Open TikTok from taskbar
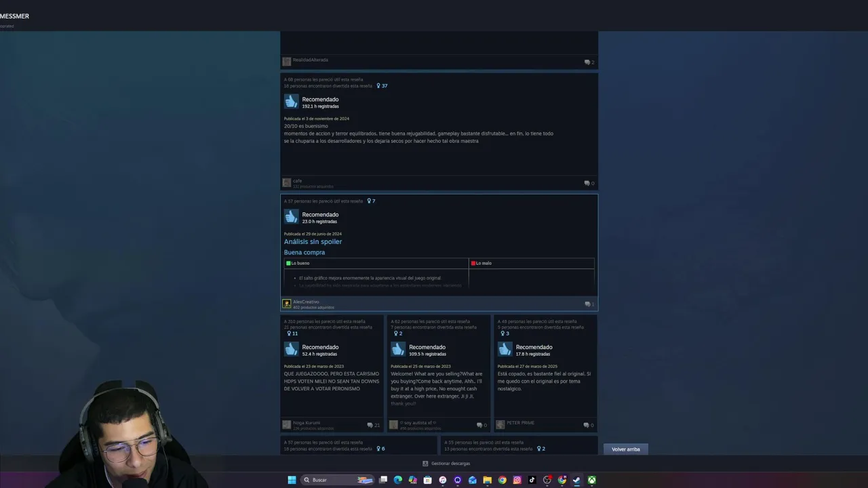Image resolution: width=868 pixels, height=488 pixels. click(532, 480)
